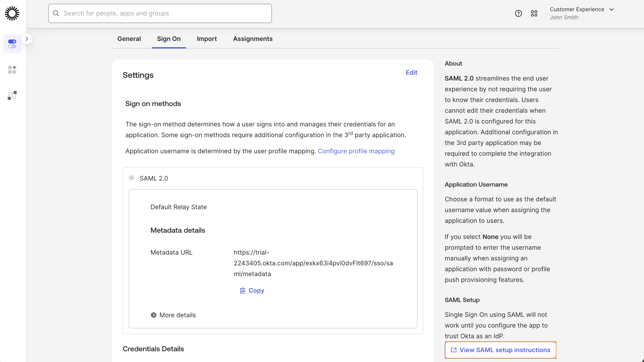Screen dimensions: 644x362
Task: Click the copy icon next to the Metadata URL
Action: 243,290
